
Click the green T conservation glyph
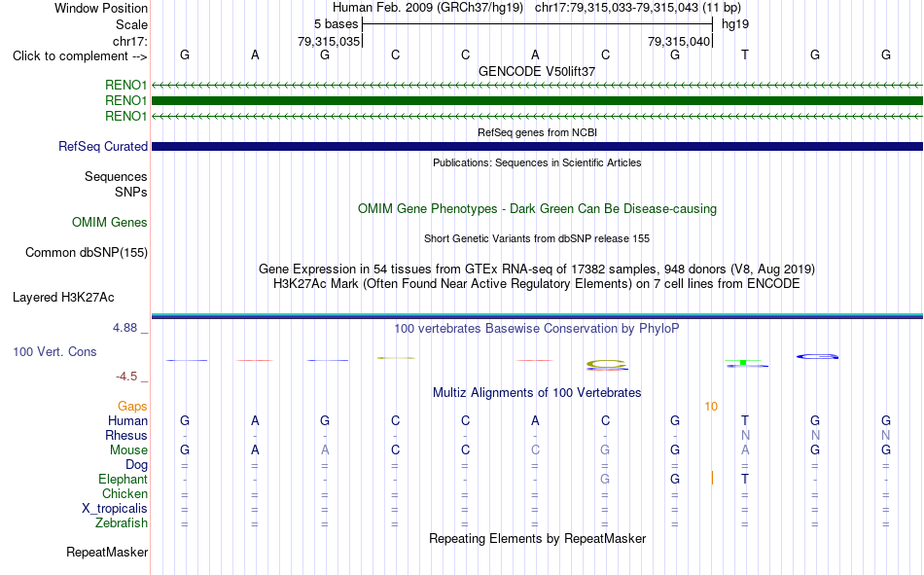(x=744, y=362)
